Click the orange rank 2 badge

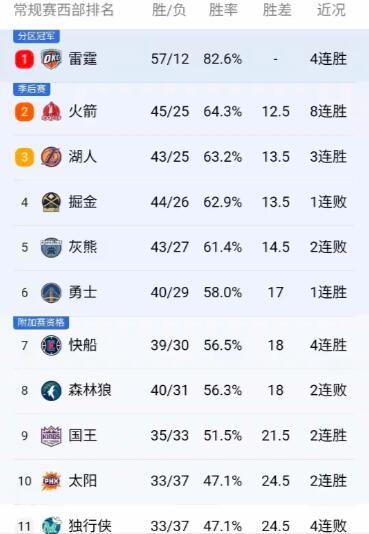click(25, 111)
